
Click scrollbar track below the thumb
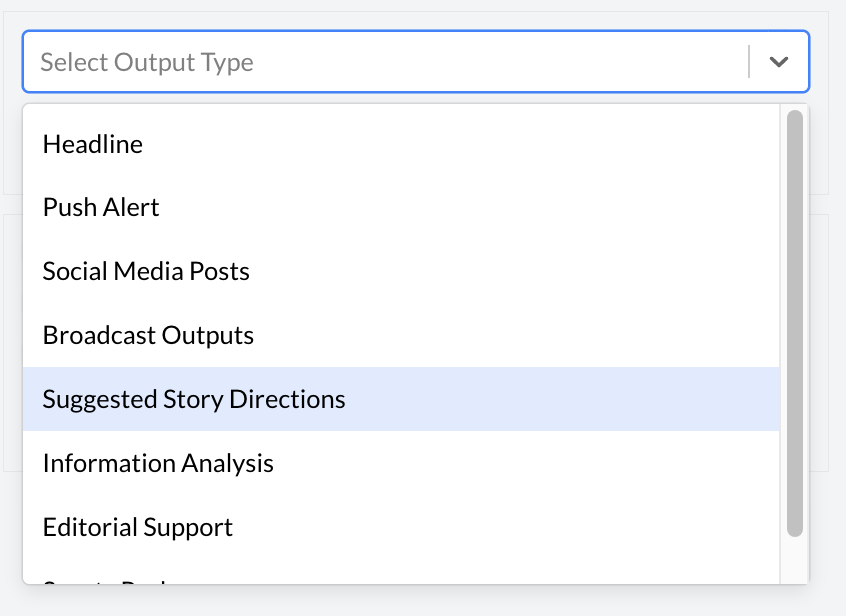(x=795, y=560)
